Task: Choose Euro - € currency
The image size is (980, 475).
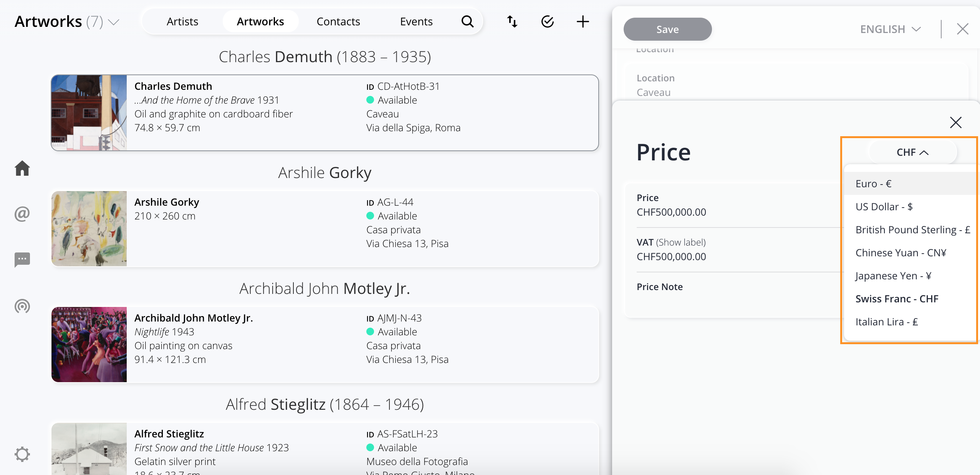Action: (x=911, y=183)
